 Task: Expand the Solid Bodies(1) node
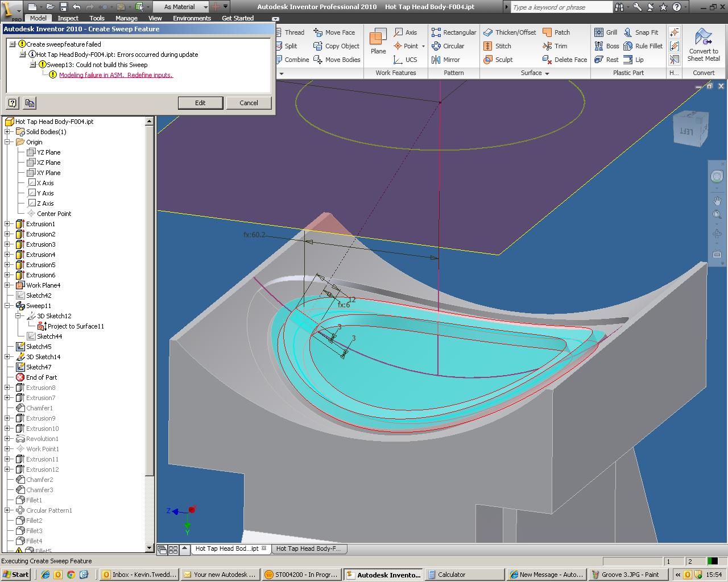tap(7, 132)
